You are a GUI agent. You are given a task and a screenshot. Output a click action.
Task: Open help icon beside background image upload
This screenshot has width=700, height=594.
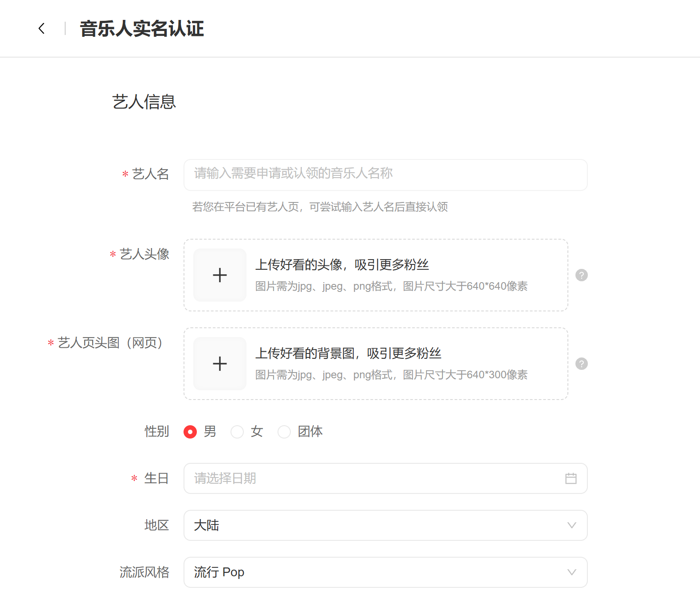(581, 364)
